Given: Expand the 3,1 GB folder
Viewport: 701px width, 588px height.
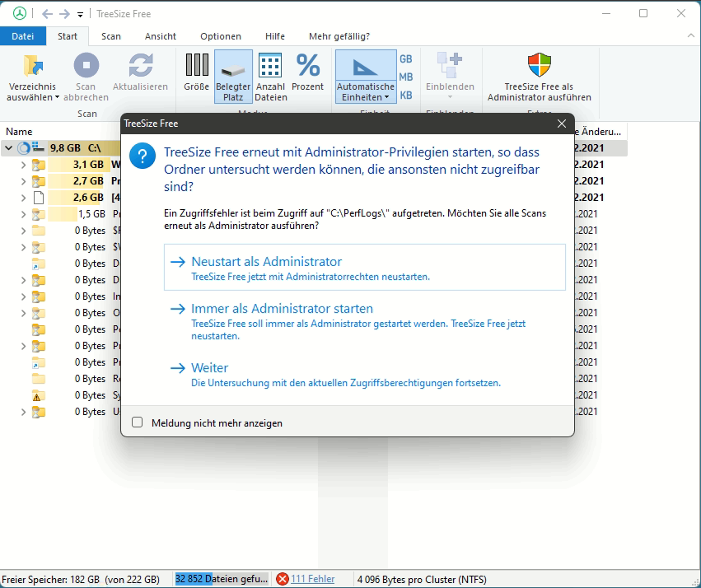Looking at the screenshot, I should (23, 165).
